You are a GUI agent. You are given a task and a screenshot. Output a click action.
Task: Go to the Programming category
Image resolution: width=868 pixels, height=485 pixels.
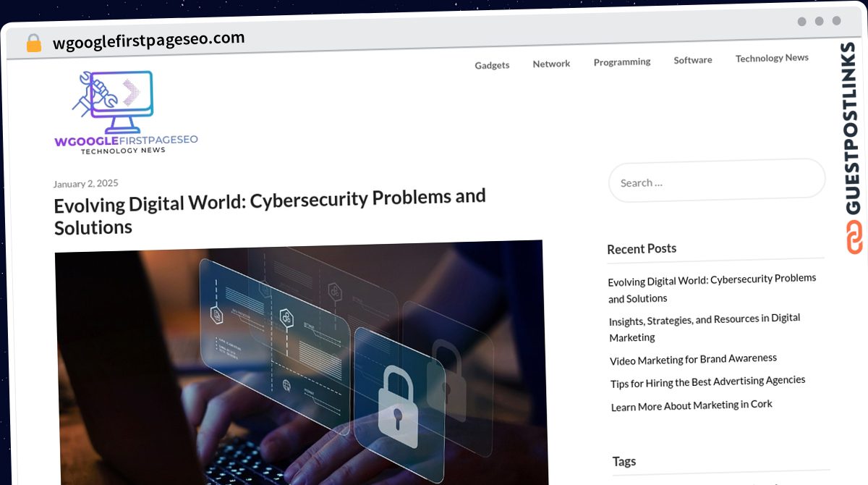coord(622,62)
